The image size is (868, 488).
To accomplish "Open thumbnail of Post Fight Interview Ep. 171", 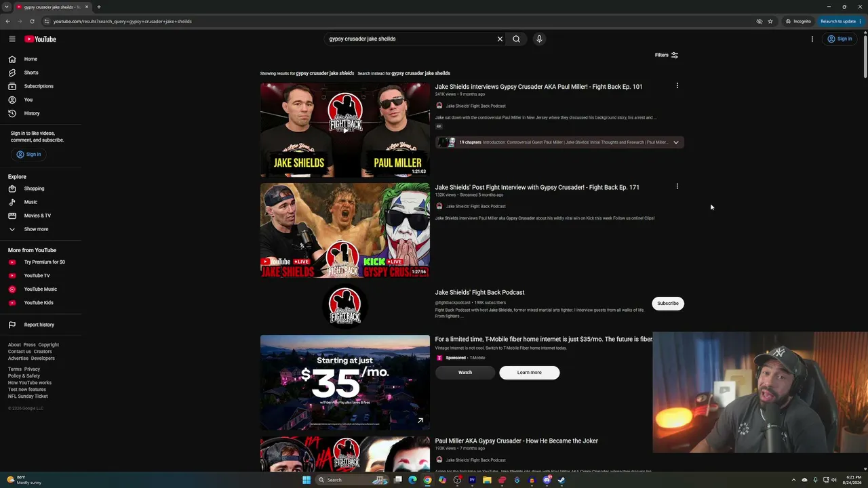I will tap(345, 230).
